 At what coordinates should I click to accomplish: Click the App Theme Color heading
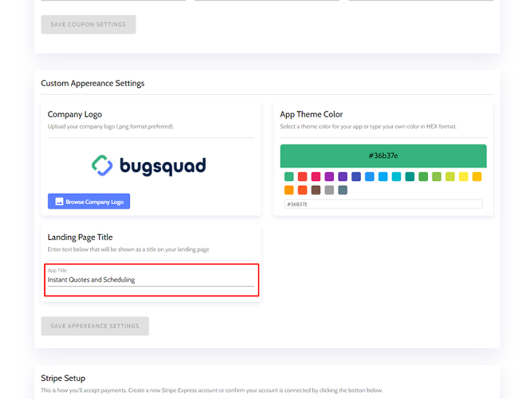pos(311,114)
